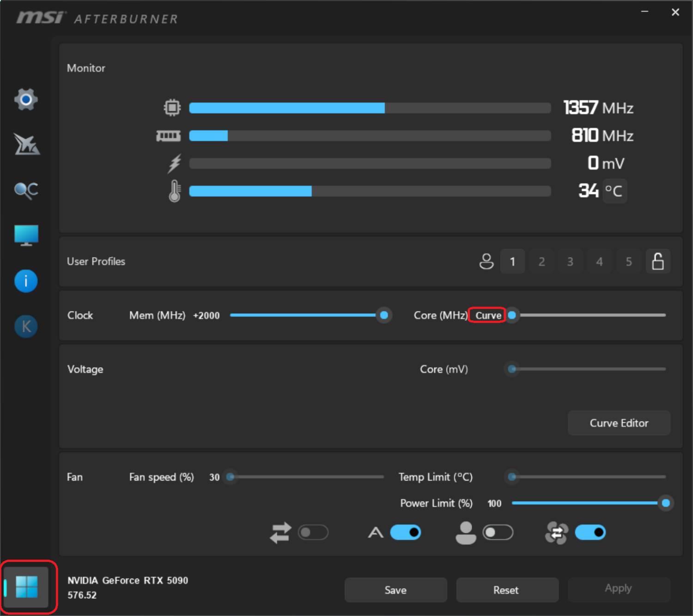Click the 810 MHz memory reading
This screenshot has width=693, height=616.
pos(602,135)
